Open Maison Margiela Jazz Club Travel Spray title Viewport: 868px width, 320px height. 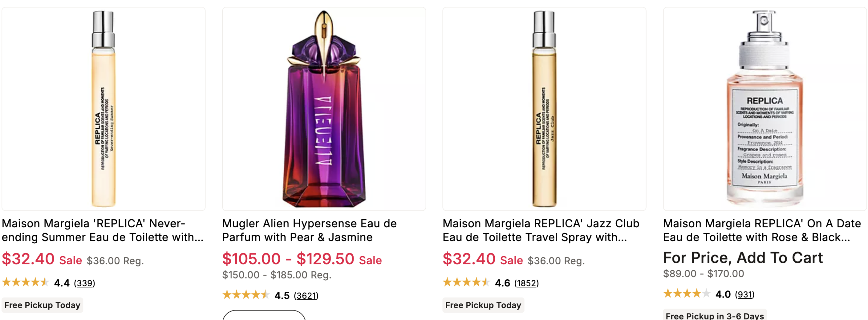point(540,230)
